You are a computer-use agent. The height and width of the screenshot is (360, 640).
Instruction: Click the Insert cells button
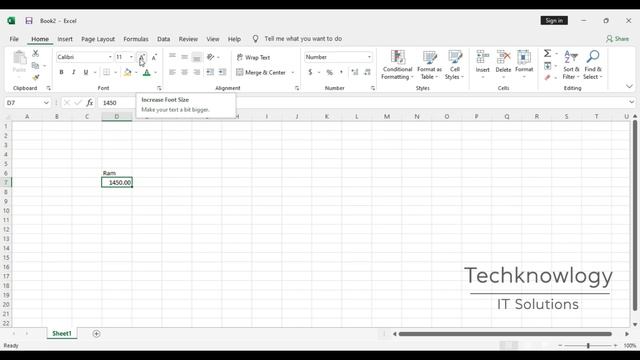coord(482,64)
